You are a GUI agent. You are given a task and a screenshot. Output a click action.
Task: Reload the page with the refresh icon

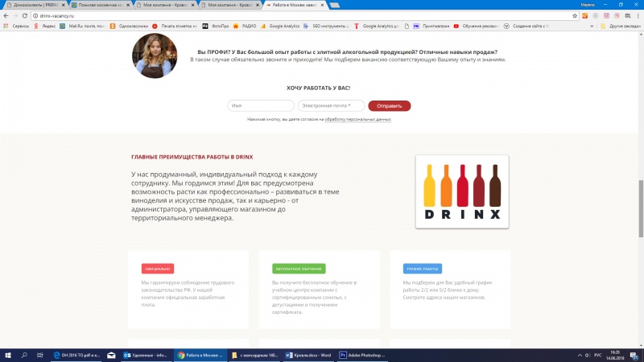point(25,15)
